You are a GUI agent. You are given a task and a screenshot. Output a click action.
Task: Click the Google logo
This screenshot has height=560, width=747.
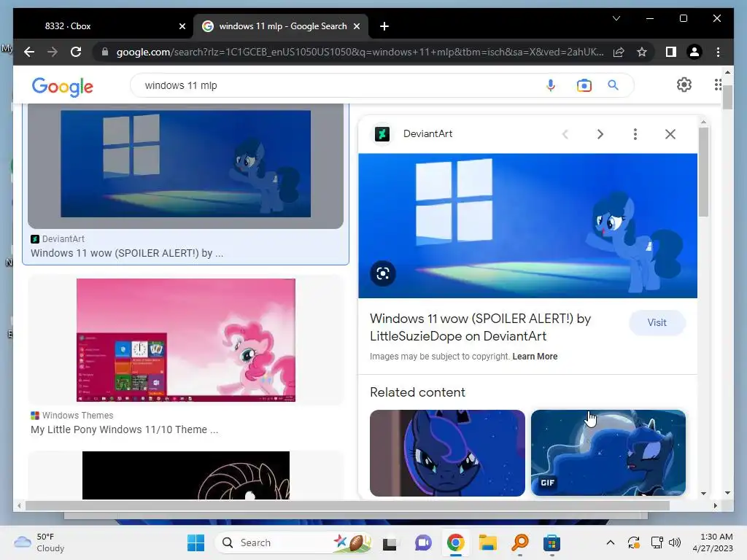[63, 86]
